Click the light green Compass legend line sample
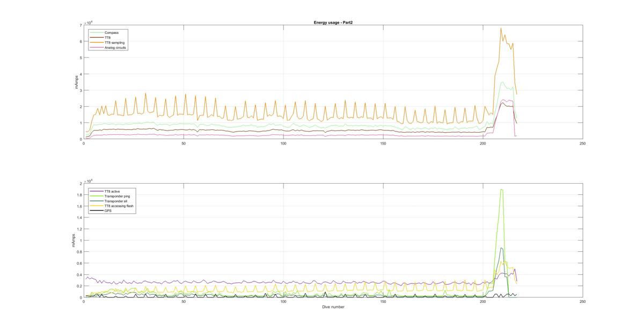Screen dimensions: 644x334 pyautogui.click(x=97, y=33)
